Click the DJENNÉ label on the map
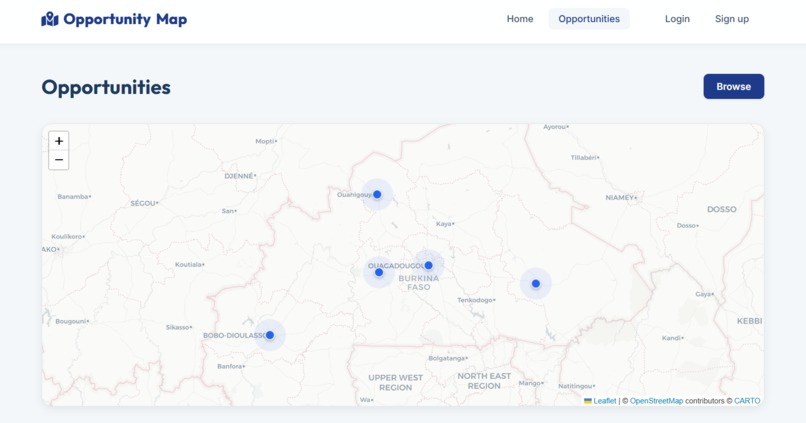Image resolution: width=806 pixels, height=423 pixels. click(240, 176)
